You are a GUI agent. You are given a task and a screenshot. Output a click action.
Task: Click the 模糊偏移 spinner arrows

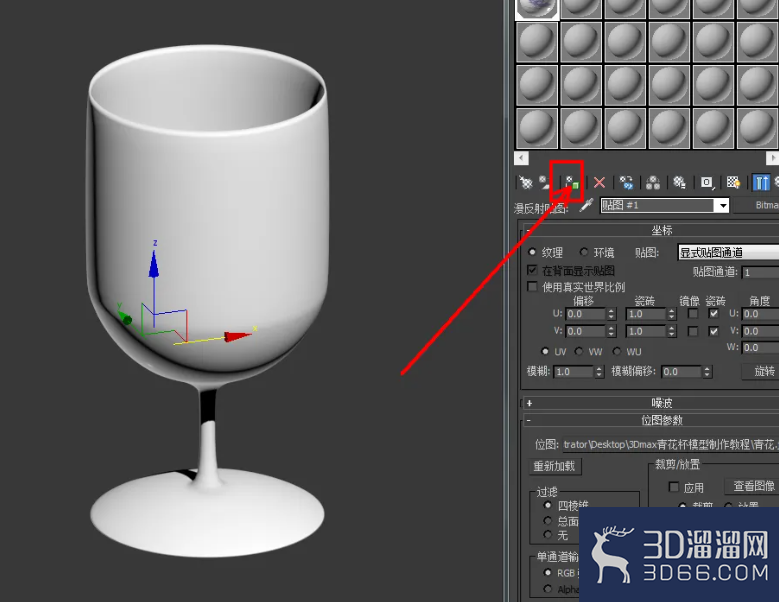pos(707,372)
